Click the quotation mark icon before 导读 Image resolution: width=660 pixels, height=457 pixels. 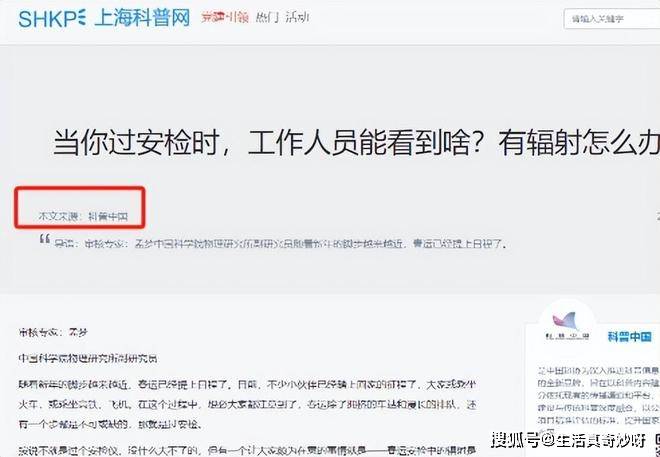(45, 239)
